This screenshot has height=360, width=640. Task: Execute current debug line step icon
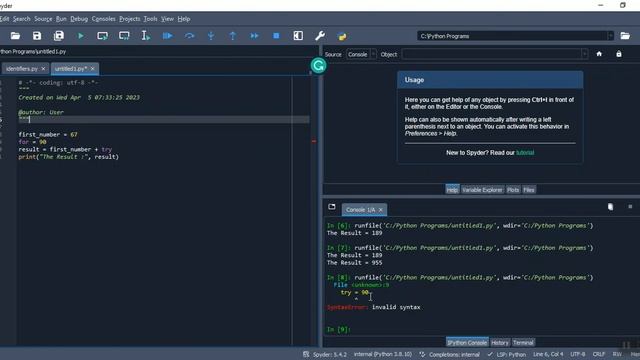pyautogui.click(x=189, y=36)
